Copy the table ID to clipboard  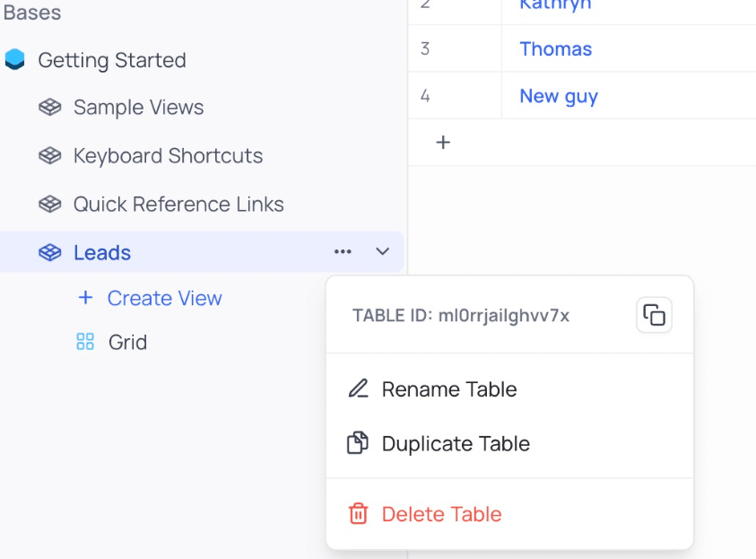click(654, 315)
